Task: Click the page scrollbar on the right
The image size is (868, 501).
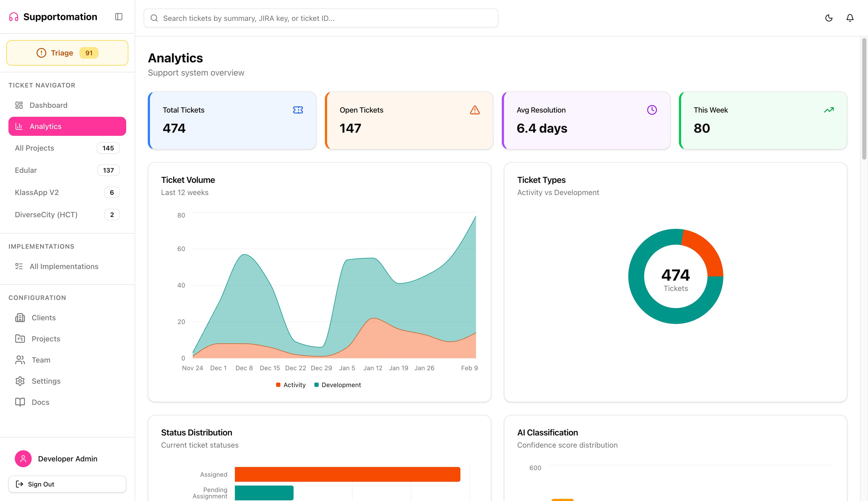Action: coord(864,96)
